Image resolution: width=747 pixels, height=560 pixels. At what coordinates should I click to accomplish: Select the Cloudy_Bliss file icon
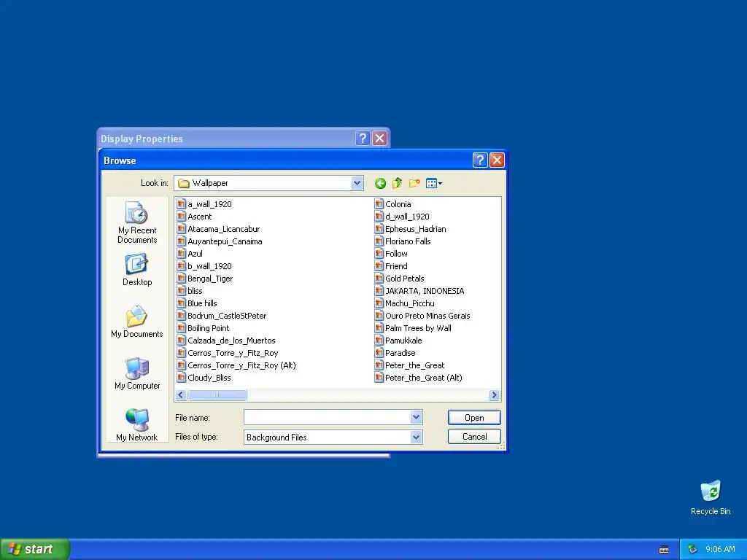[182, 377]
